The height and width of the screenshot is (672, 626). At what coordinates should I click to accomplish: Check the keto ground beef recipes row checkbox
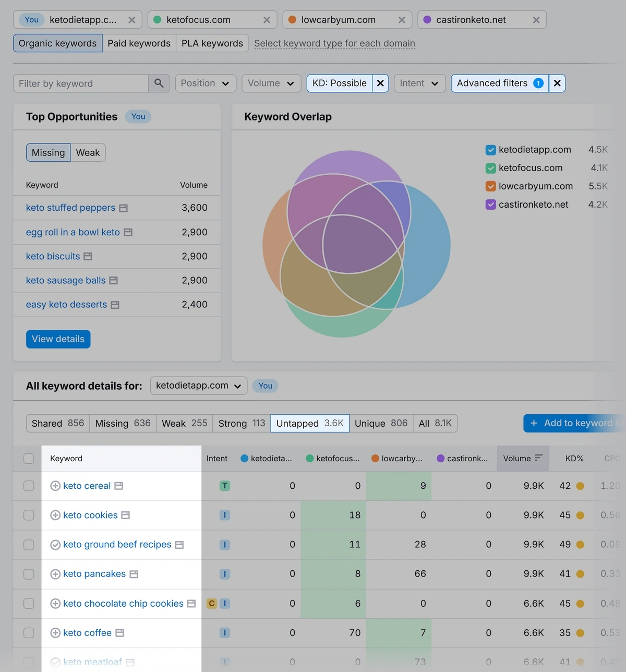29,545
